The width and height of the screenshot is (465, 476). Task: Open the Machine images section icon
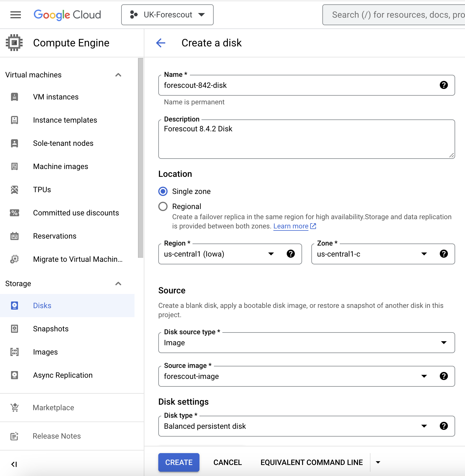click(x=14, y=166)
